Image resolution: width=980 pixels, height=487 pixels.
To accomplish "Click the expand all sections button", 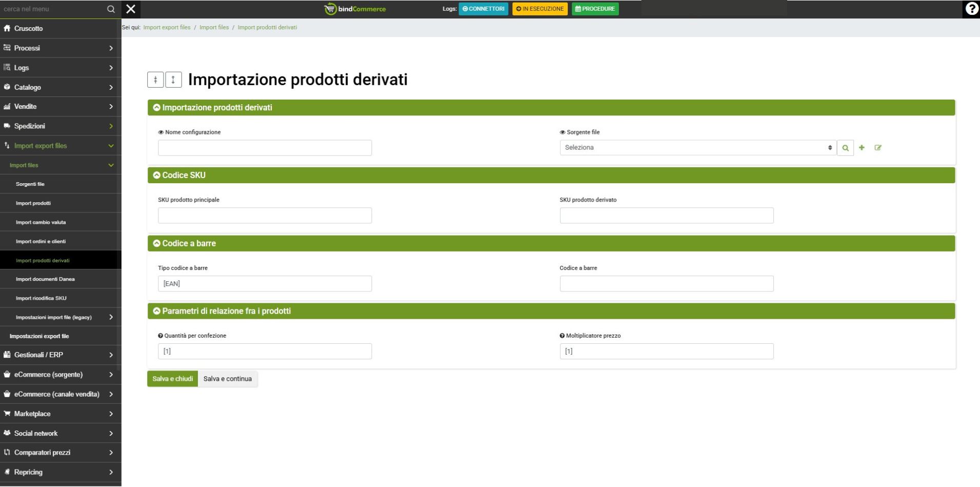I will tap(173, 80).
